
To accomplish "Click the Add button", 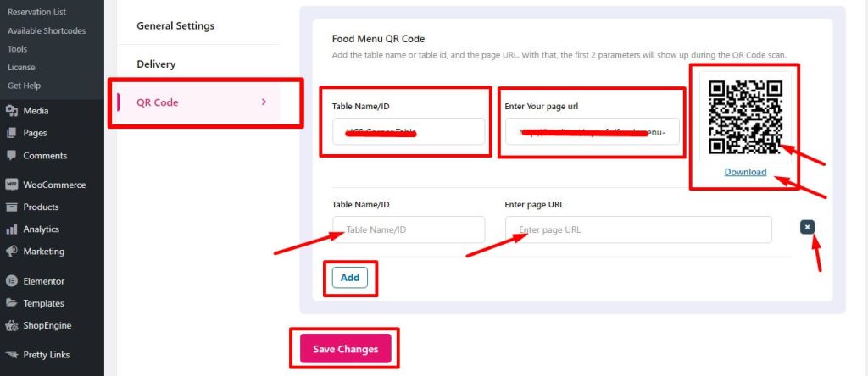I will [x=350, y=278].
